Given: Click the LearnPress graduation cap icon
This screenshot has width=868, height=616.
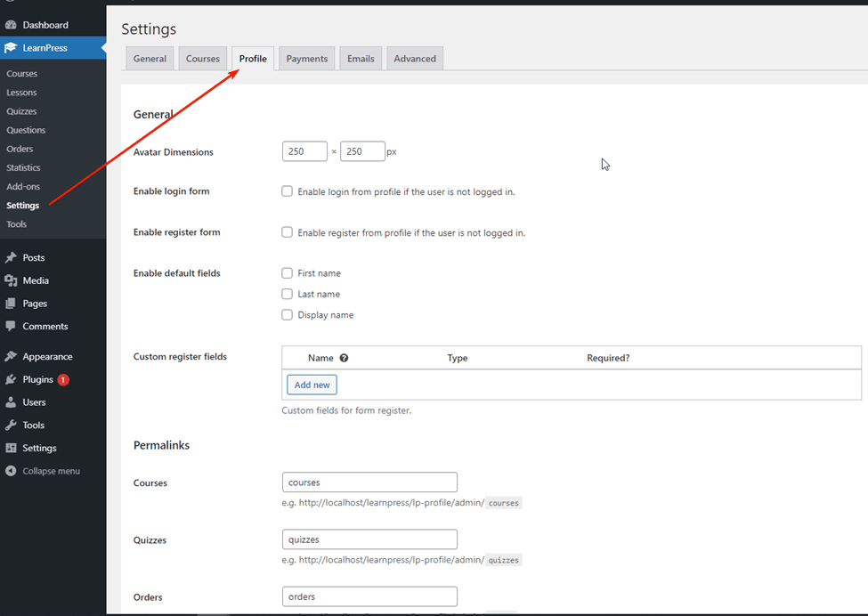Looking at the screenshot, I should pos(11,48).
